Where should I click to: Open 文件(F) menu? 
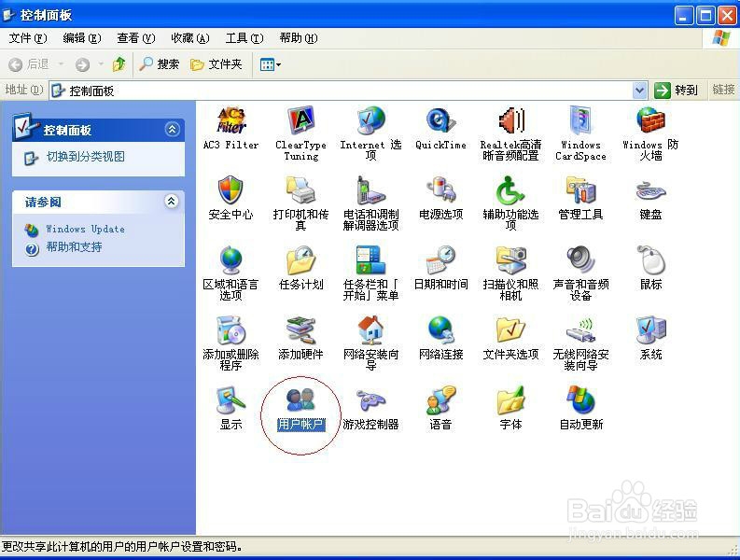pos(28,38)
